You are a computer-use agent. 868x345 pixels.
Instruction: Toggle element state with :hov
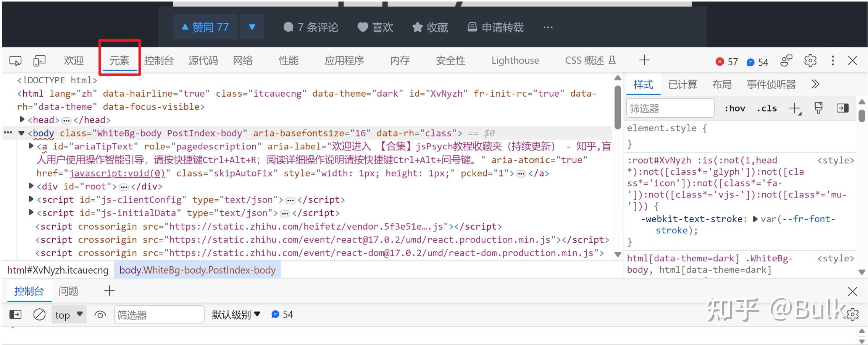click(734, 108)
